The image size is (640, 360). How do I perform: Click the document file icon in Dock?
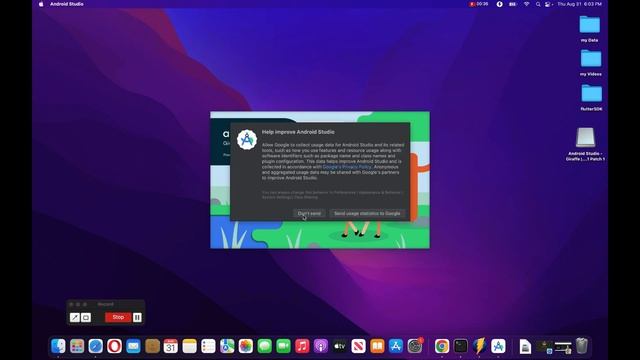(x=525, y=347)
